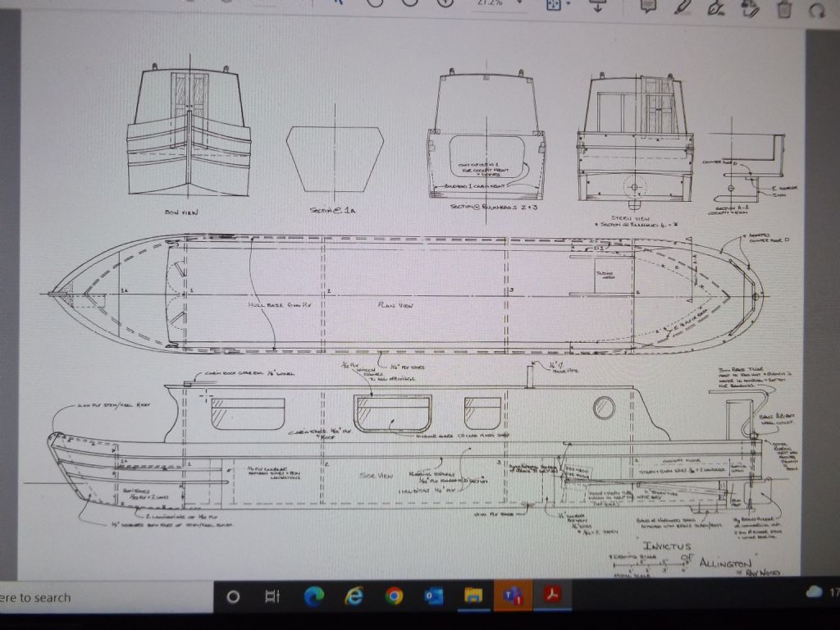Click the 'STERN VIEW' label

tap(631, 218)
